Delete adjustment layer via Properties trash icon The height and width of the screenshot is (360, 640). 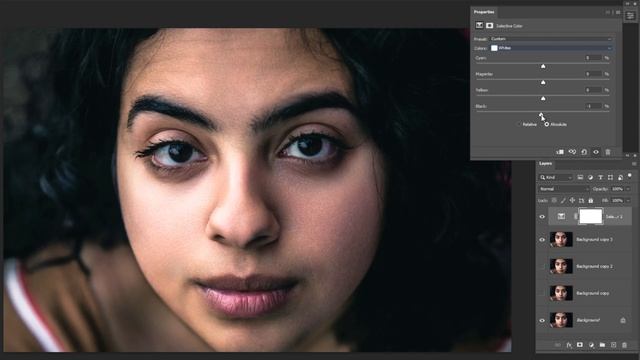coord(608,152)
